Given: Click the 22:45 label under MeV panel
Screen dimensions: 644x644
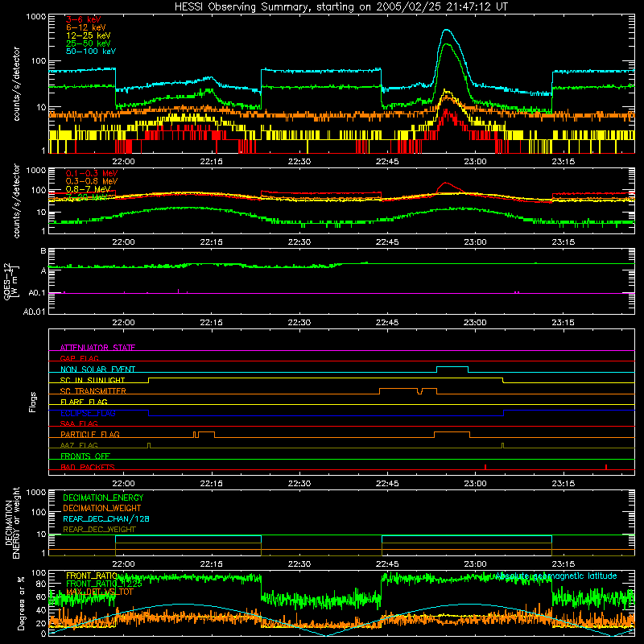Looking at the screenshot, I should [x=387, y=242].
